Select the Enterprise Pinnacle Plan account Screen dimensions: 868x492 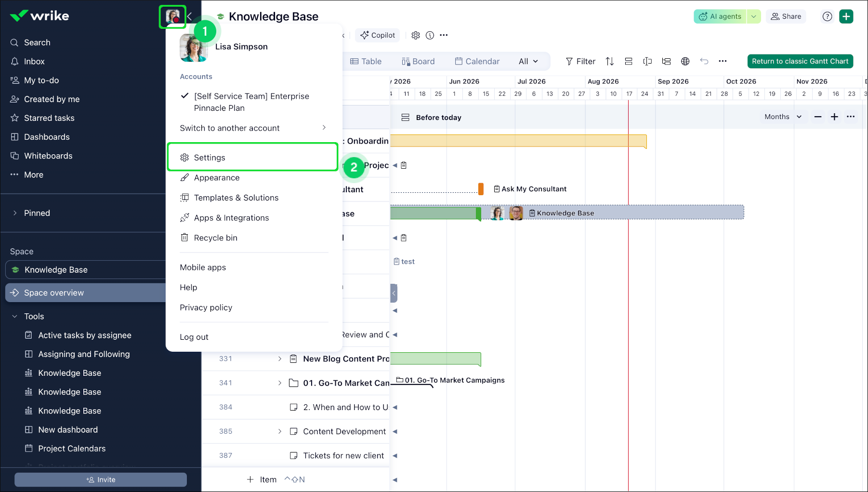(251, 102)
